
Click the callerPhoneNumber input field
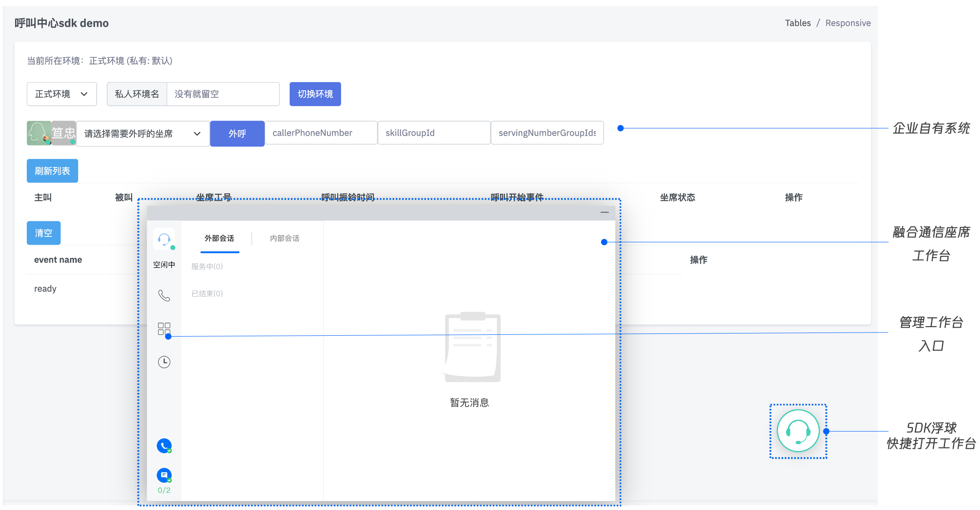(x=321, y=133)
